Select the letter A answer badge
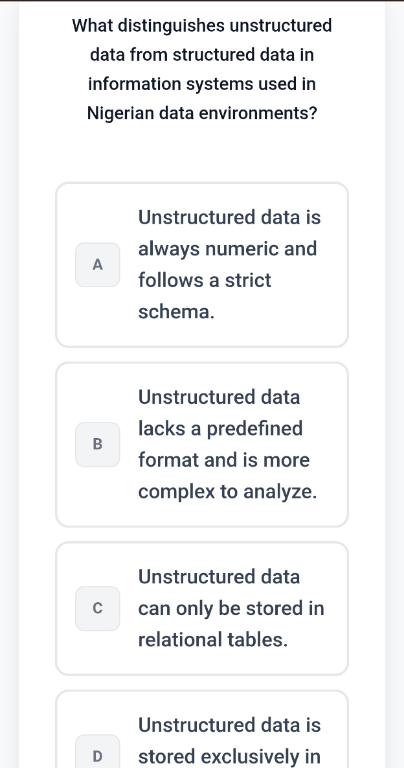Screen dimensions: 404x768 coord(97,264)
